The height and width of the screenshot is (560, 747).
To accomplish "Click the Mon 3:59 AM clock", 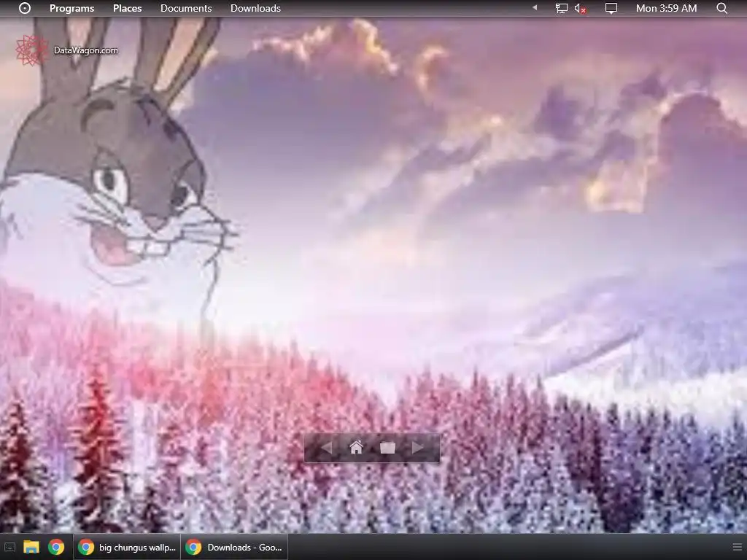I will [x=667, y=8].
